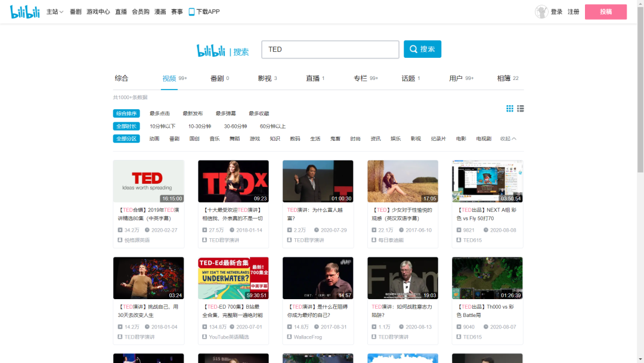The width and height of the screenshot is (644, 363).
Task: Click the 注册 register link
Action: 574,12
